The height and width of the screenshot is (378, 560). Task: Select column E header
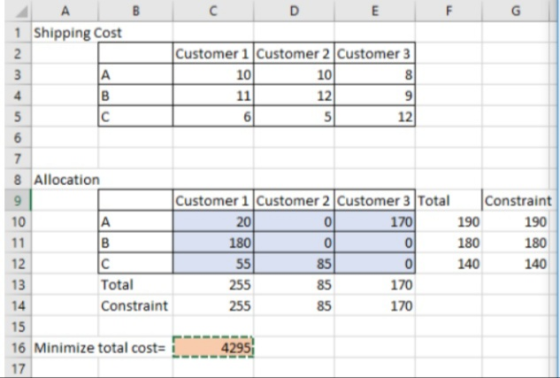coord(375,11)
